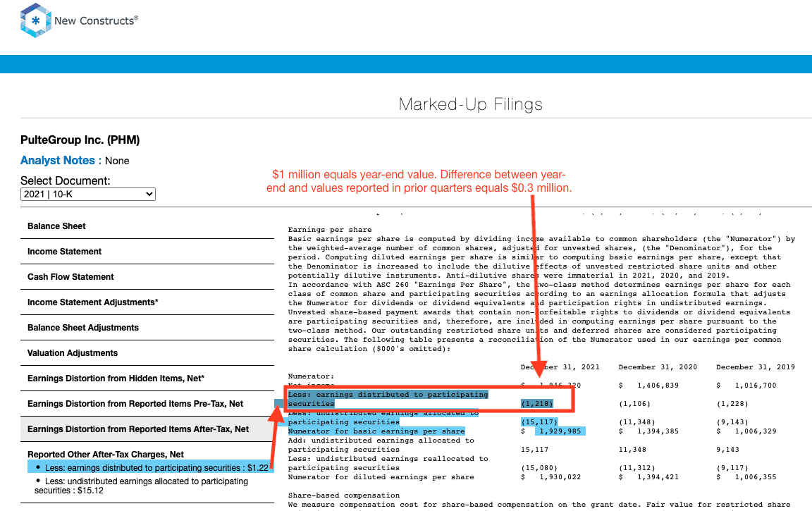Click the highlighted Numerator for basic earnings label
Viewport: 812px width, 511px height.
pyautogui.click(x=376, y=431)
